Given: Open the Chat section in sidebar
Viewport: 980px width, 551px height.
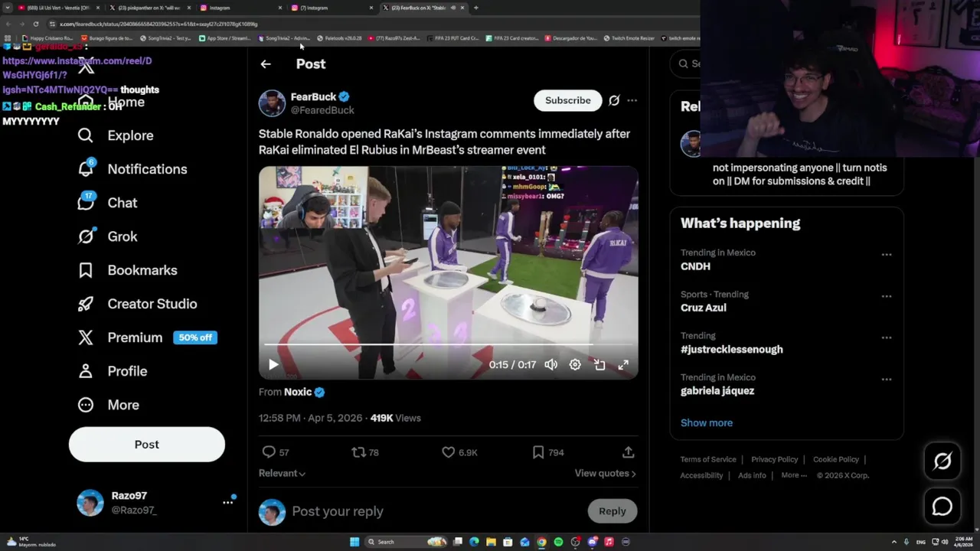Looking at the screenshot, I should click(x=107, y=203).
